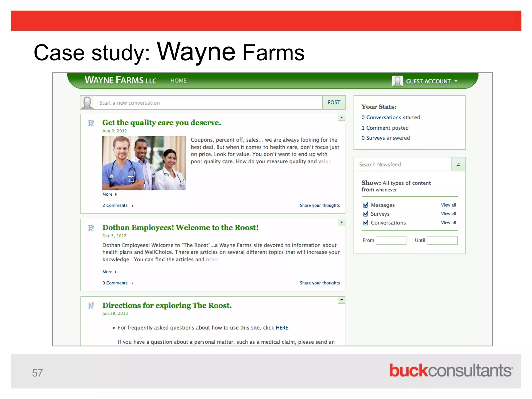Click the Jun 29, 2012 date

pyautogui.click(x=115, y=314)
